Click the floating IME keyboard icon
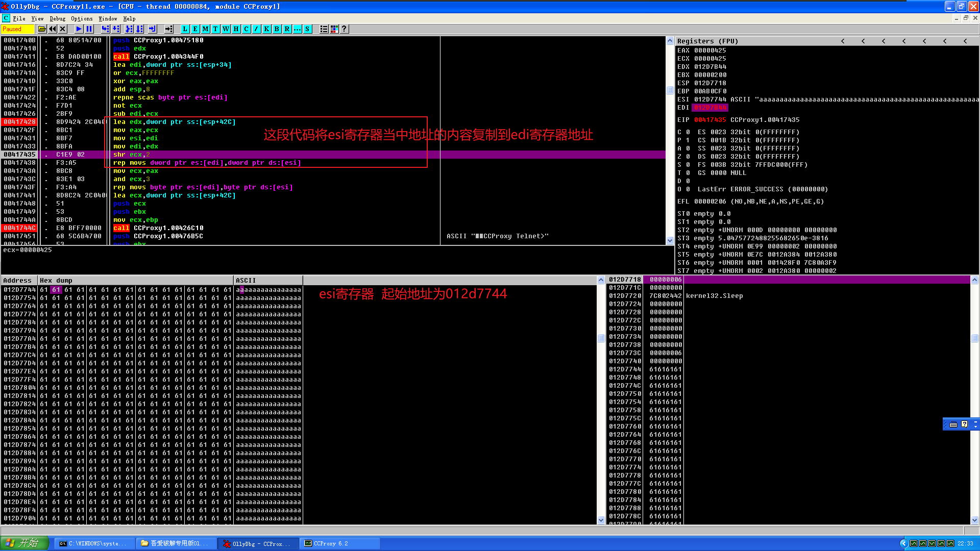The width and height of the screenshot is (980, 551). point(953,424)
